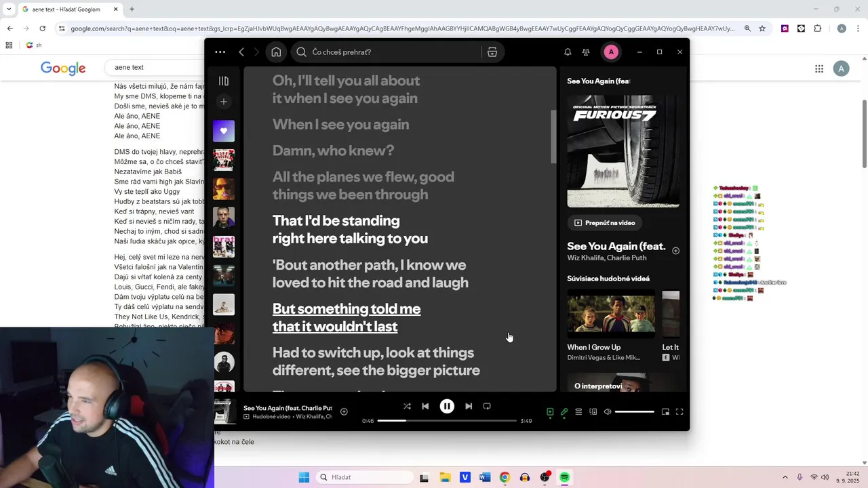The image size is (868, 488).
Task: Pause the current song
Action: coord(447,406)
